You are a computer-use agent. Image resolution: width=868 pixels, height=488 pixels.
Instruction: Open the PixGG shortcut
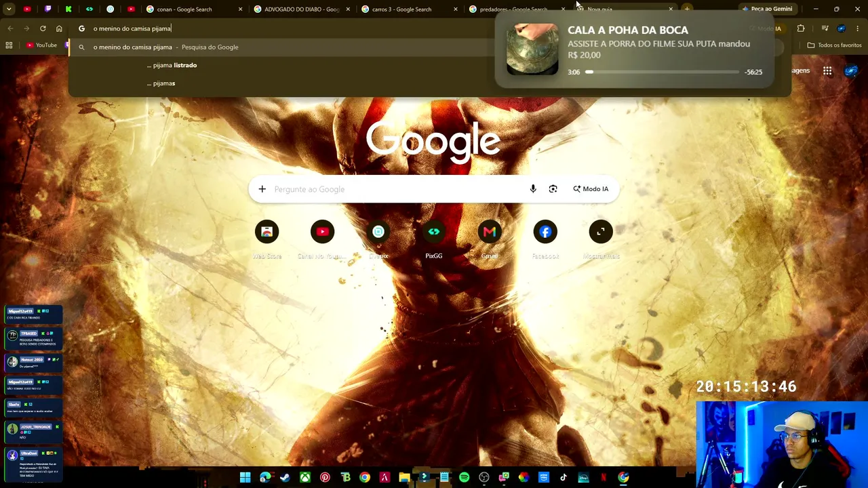(434, 232)
